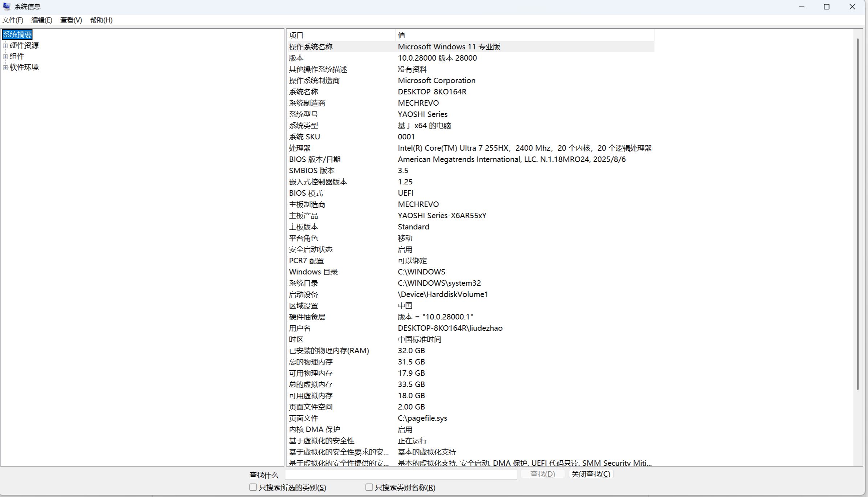Image resolution: width=868 pixels, height=497 pixels.
Task: Minimize the 系统信息 window
Action: coord(802,7)
